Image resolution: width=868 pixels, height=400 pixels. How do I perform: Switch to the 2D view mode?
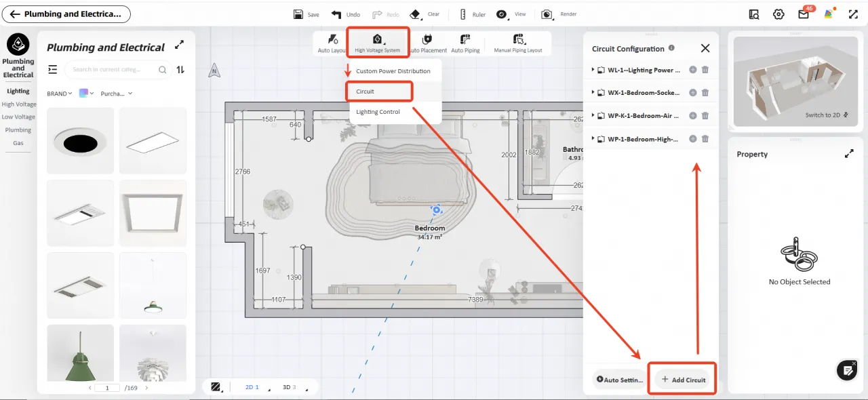[x=252, y=387]
